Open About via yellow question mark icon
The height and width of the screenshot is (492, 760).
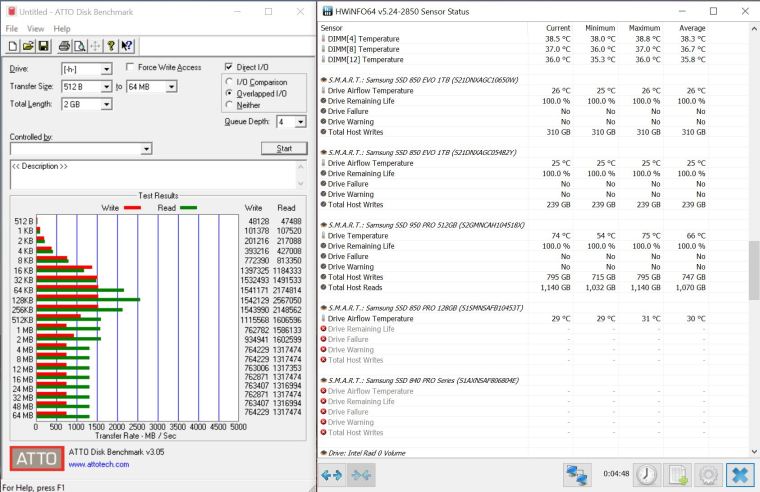[x=111, y=46]
